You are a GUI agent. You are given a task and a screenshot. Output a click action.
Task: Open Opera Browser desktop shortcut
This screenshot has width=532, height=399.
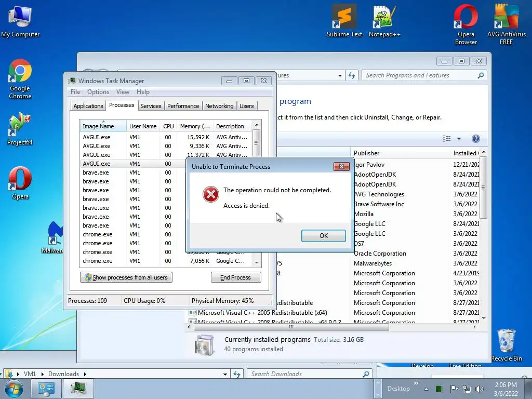tap(466, 25)
